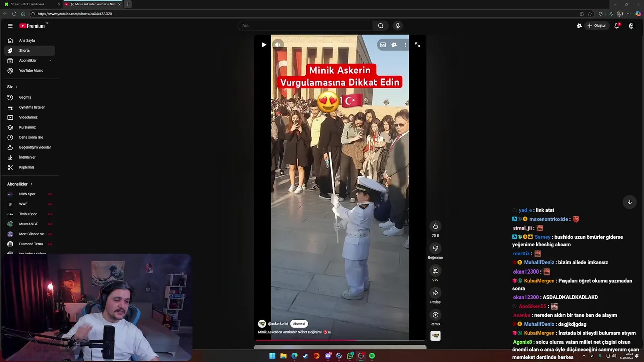Switch to Stream - Kick Dashboard tab
The image size is (644, 362).
pos(31,4)
